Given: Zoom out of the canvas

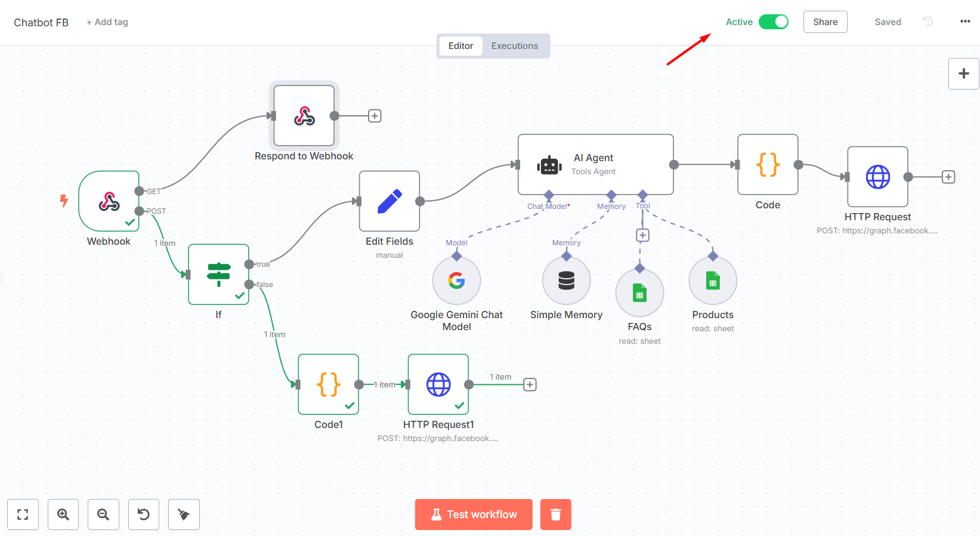Looking at the screenshot, I should 103,515.
